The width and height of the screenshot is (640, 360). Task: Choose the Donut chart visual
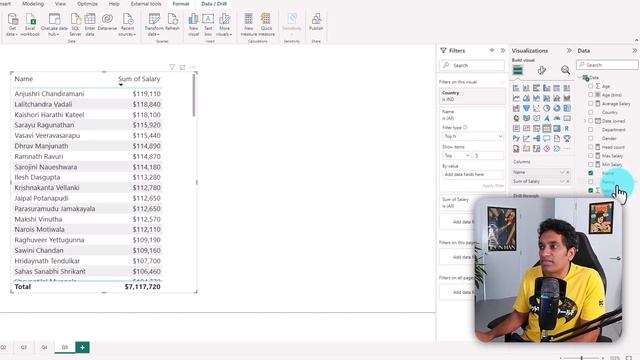[x=557, y=108]
